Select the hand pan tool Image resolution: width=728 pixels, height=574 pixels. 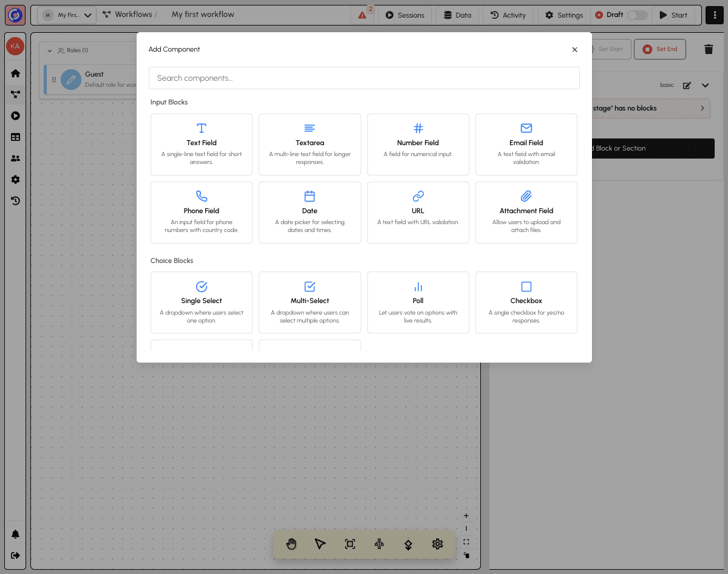(291, 544)
